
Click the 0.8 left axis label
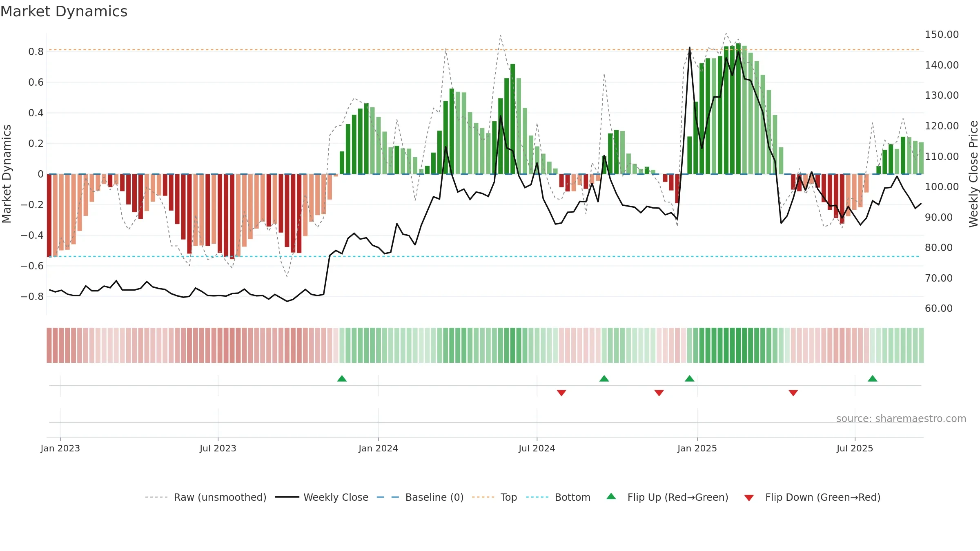[x=36, y=51]
